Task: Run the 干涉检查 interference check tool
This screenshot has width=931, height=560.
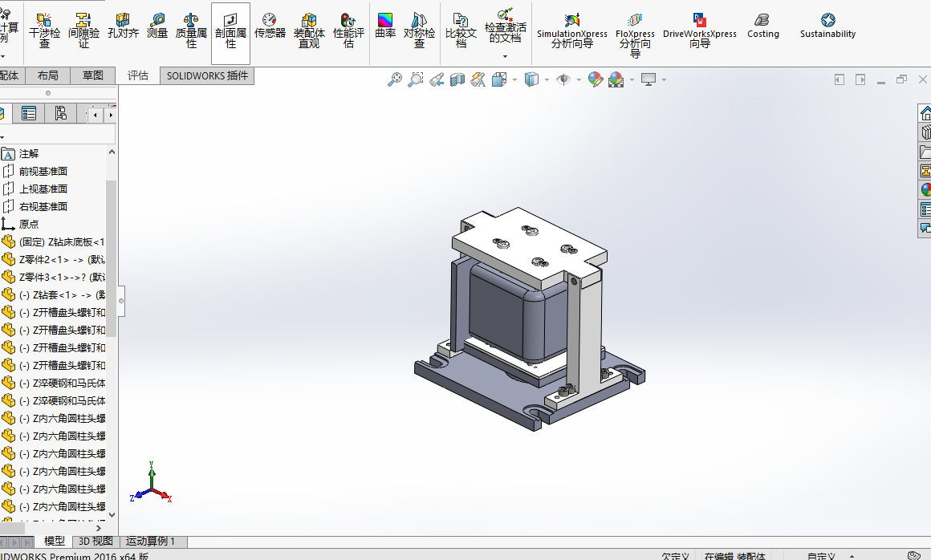Action: [44, 30]
